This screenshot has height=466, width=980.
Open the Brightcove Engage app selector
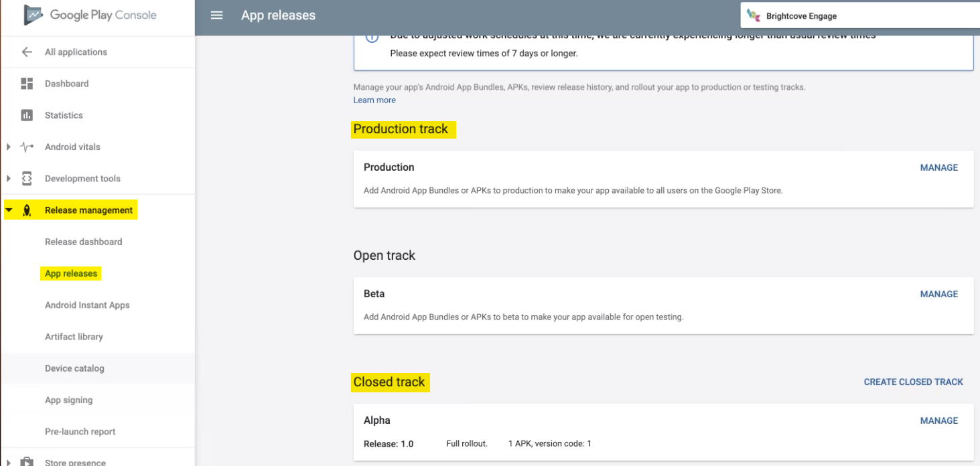click(860, 16)
